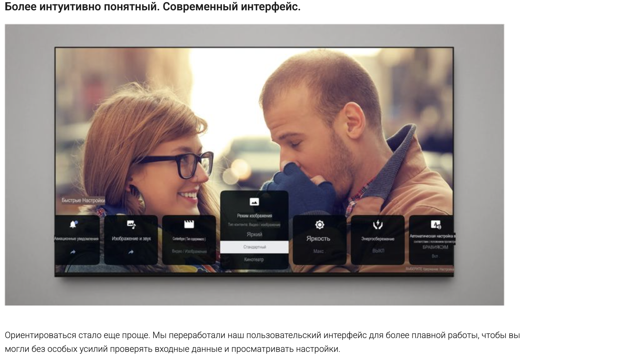Click the share arrow under notifications tile

(x=73, y=252)
